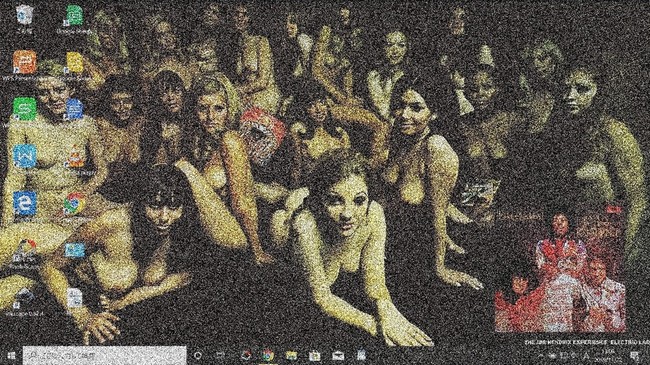Launch the green WPS Spreadsheets shortcut
The height and width of the screenshot is (365, 650).
tap(25, 109)
